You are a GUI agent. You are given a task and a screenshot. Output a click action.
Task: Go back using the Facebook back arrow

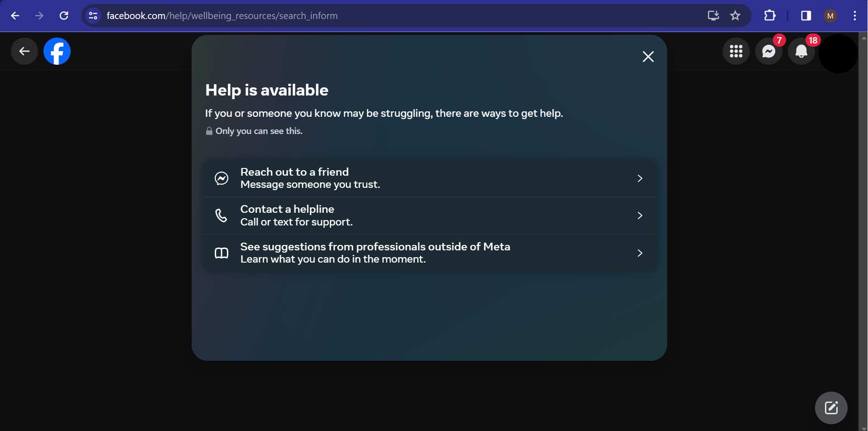(24, 51)
